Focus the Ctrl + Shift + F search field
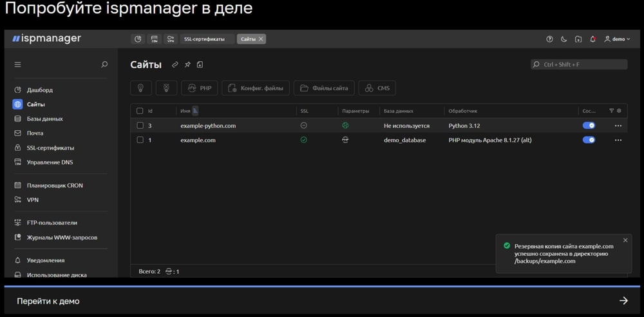This screenshot has width=644, height=317. (579, 64)
